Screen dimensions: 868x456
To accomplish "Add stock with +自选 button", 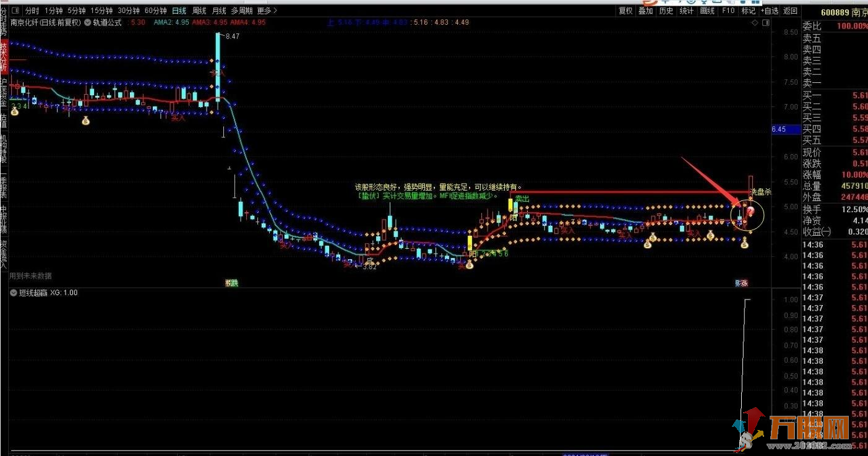I will tap(770, 11).
